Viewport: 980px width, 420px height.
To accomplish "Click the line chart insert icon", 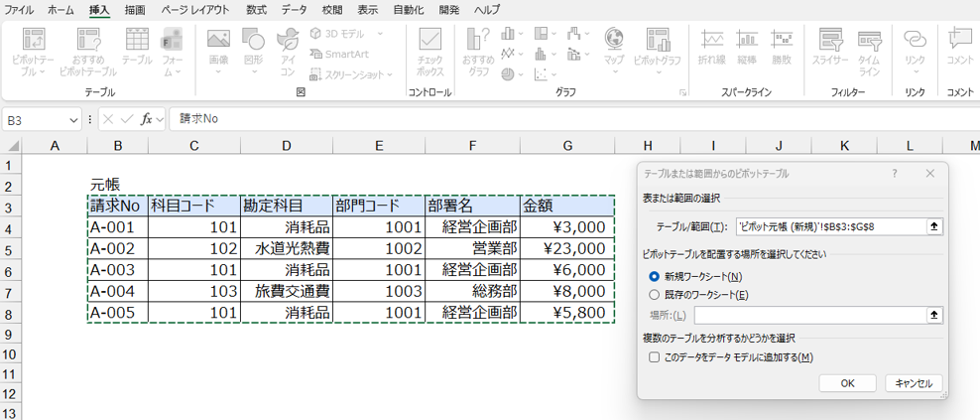I will pos(508,54).
